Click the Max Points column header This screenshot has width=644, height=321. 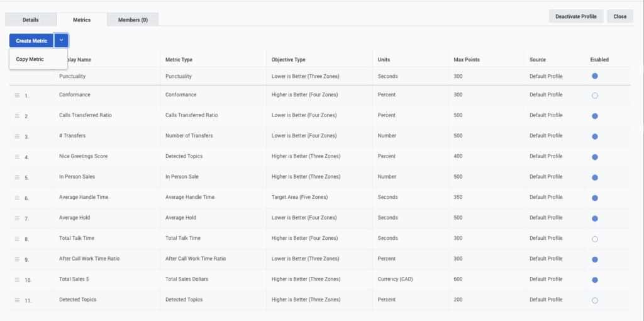467,60
